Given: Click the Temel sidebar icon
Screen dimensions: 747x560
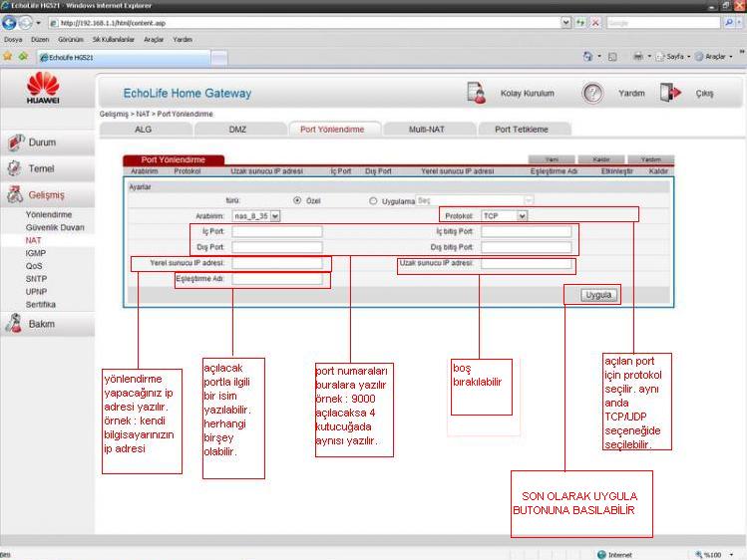Looking at the screenshot, I should [15, 168].
